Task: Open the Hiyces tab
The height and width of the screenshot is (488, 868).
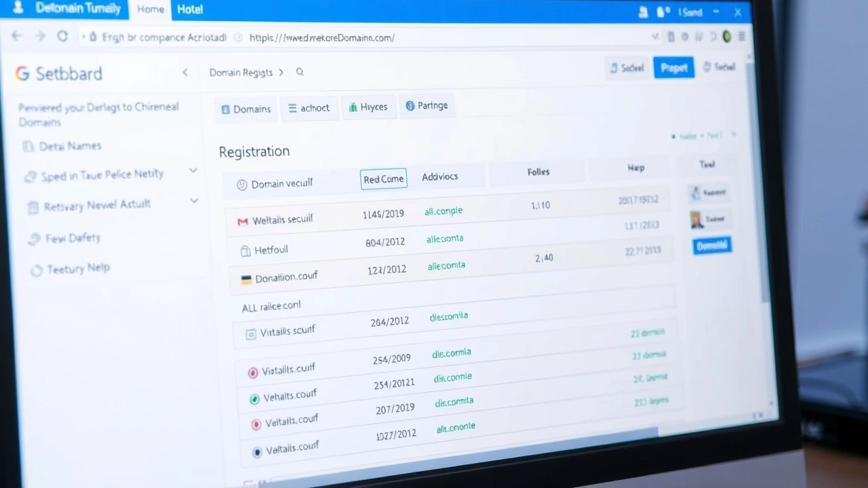Action: point(368,107)
